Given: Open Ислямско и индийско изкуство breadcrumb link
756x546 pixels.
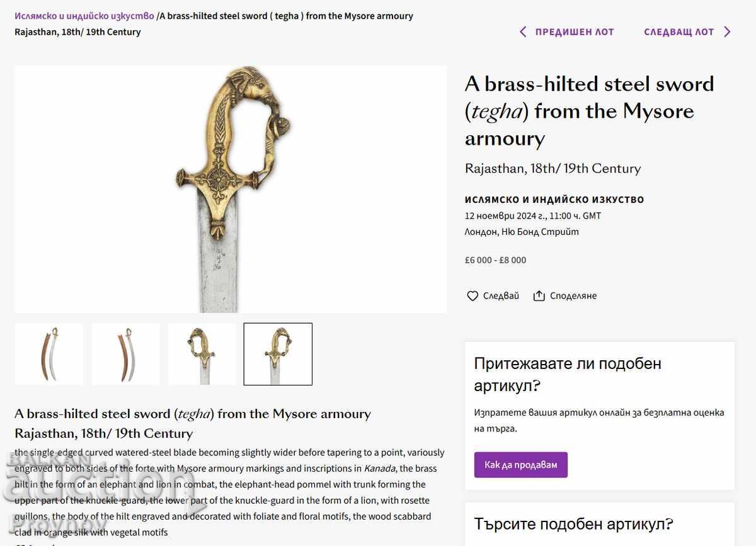Looking at the screenshot, I should (x=84, y=16).
